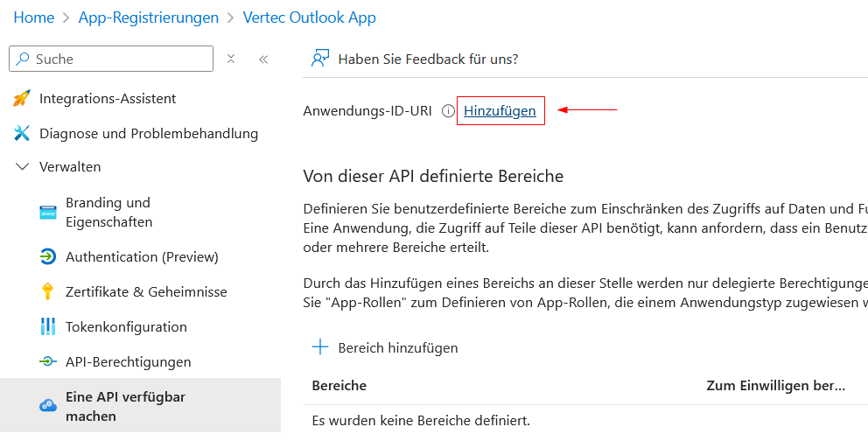This screenshot has width=868, height=441.
Task: Click the Diagnose und Problembehandlung tools icon
Action: tap(22, 134)
